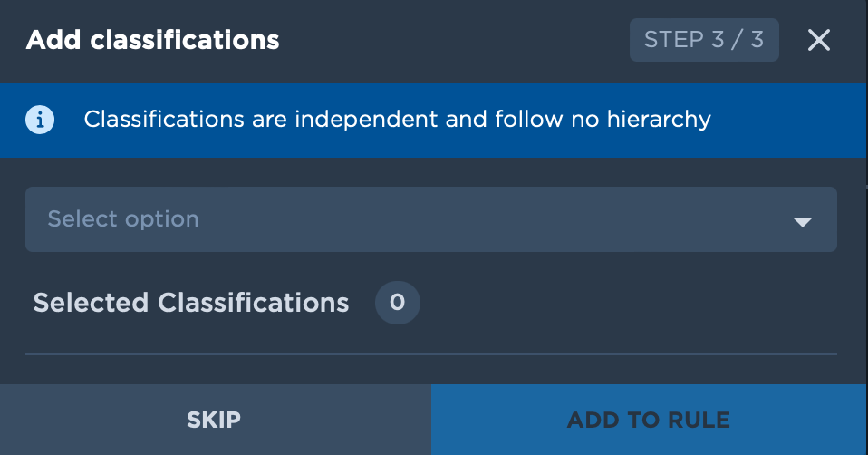Expand the classifications combo box
Viewport: 868px width, 455px height.
pos(431,219)
